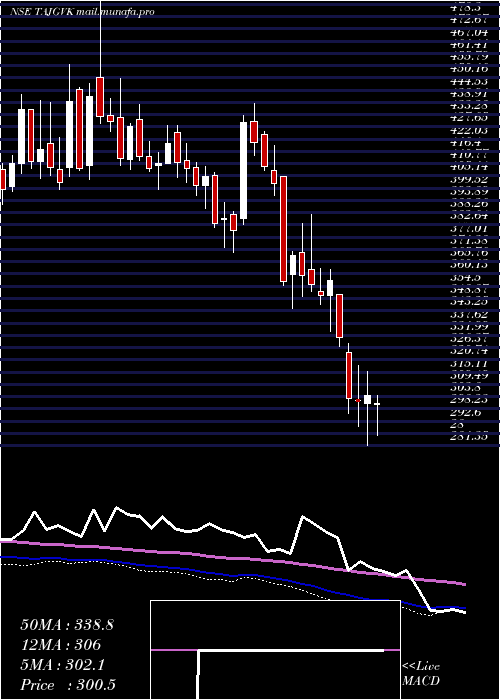Click the 467.04 price axis label

coord(469,33)
